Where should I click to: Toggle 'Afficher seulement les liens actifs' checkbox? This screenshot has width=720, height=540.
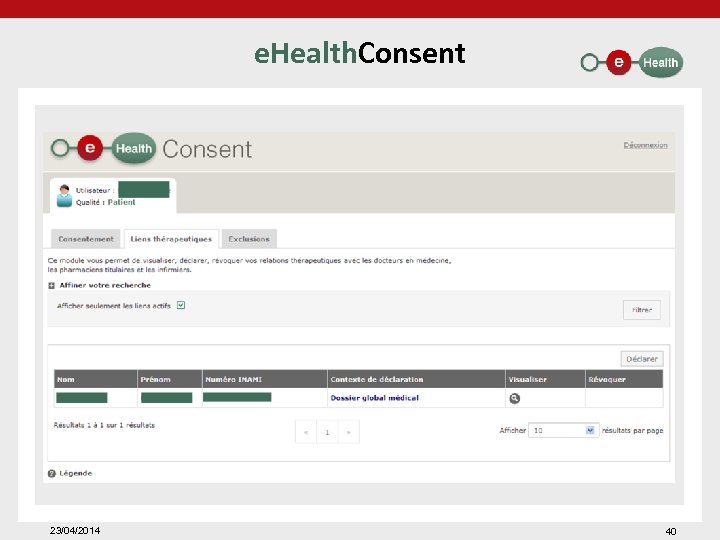click(181, 305)
